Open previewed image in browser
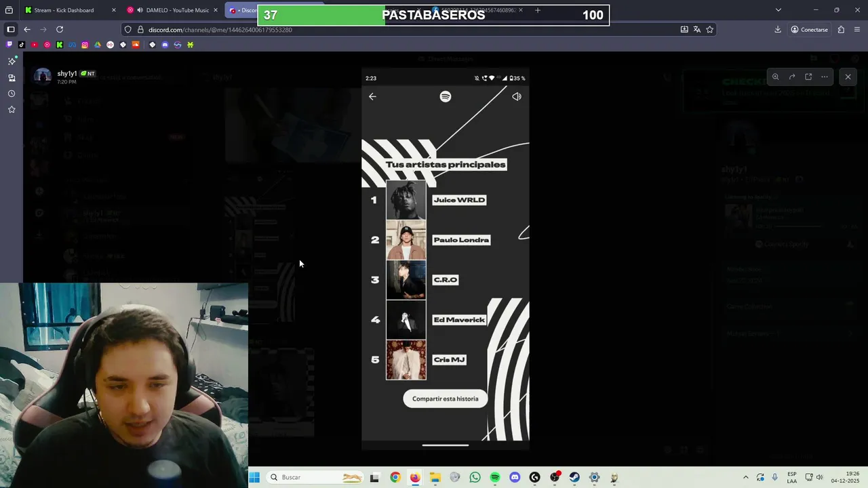Image resolution: width=868 pixels, height=488 pixels. click(808, 77)
